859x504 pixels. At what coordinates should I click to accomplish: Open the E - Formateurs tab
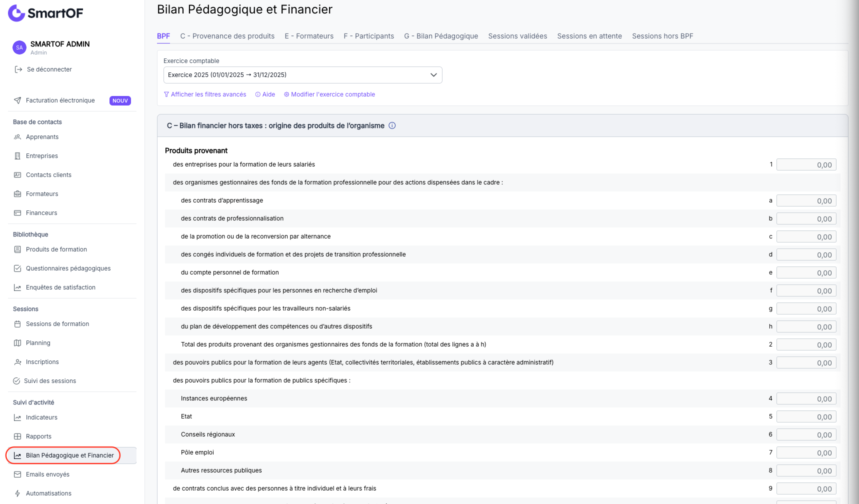point(309,36)
